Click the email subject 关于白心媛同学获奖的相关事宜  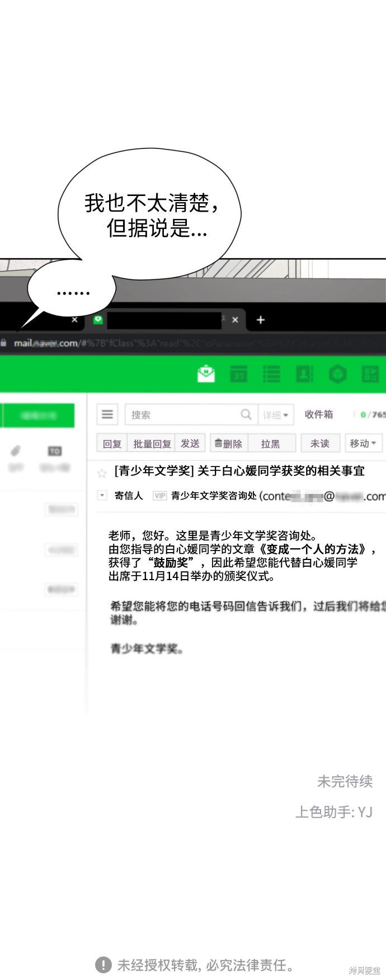point(281,471)
